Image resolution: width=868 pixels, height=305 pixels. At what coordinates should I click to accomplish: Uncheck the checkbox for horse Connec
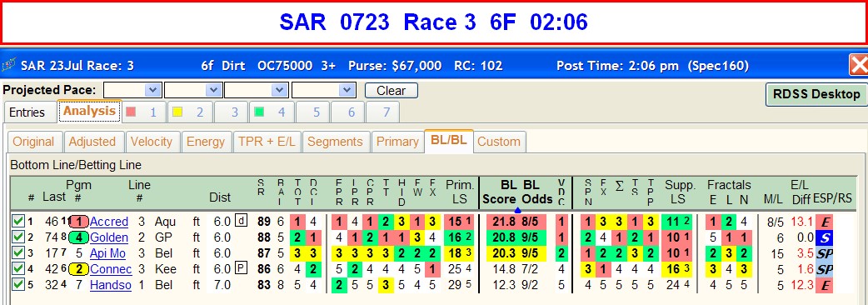point(17,269)
